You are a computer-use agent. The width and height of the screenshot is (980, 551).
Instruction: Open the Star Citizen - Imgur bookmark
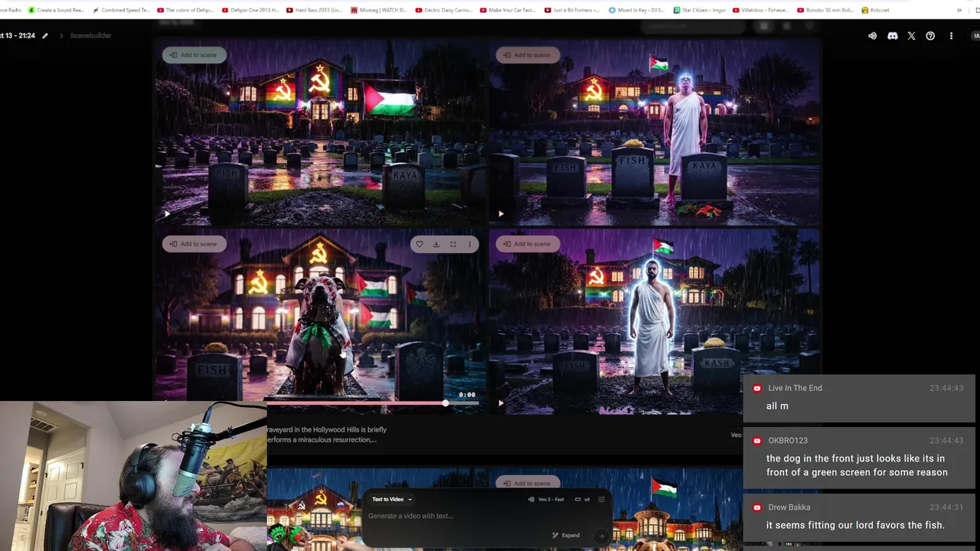pyautogui.click(x=698, y=10)
